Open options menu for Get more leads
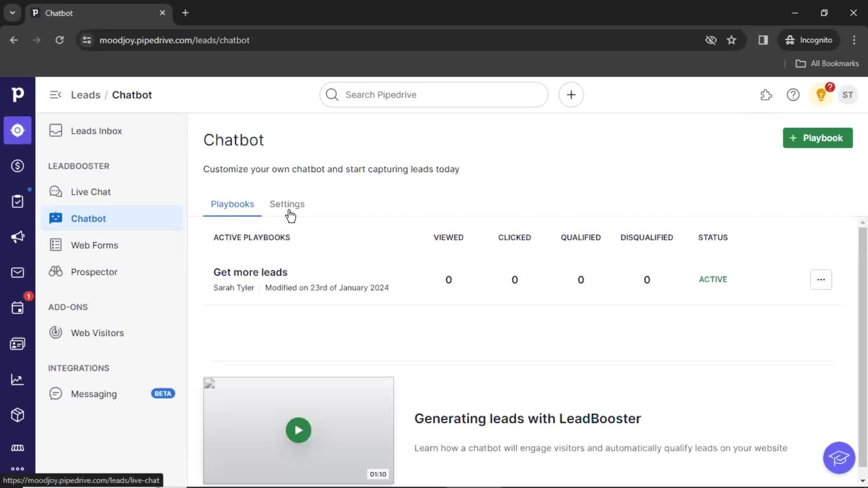Screen dimensions: 868x488 821,279
